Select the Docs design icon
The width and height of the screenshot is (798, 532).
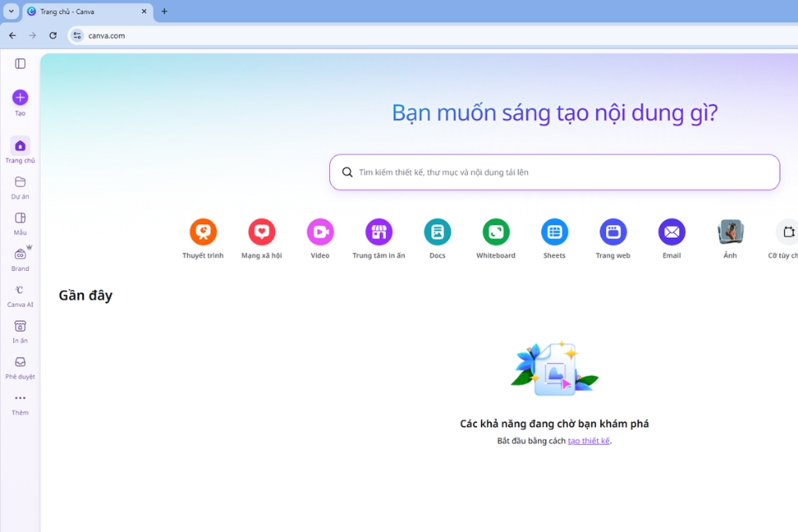[x=437, y=234]
